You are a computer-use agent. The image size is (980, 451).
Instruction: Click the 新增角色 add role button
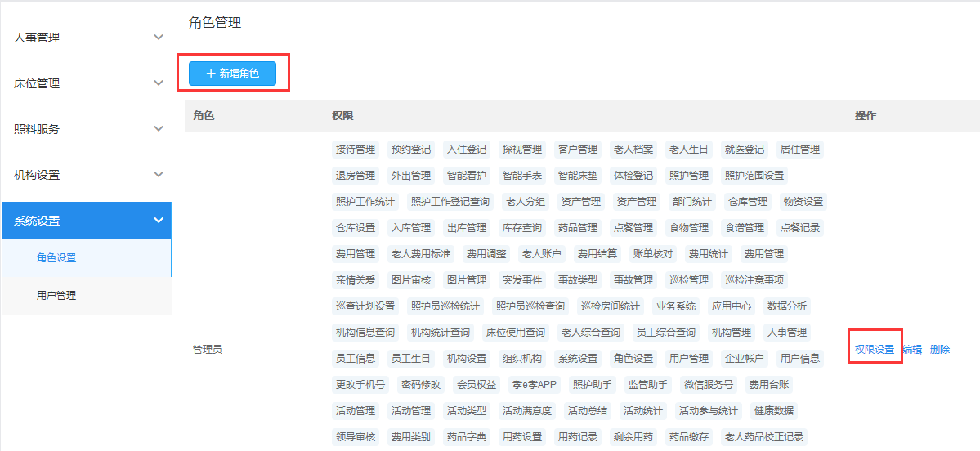coord(233,74)
